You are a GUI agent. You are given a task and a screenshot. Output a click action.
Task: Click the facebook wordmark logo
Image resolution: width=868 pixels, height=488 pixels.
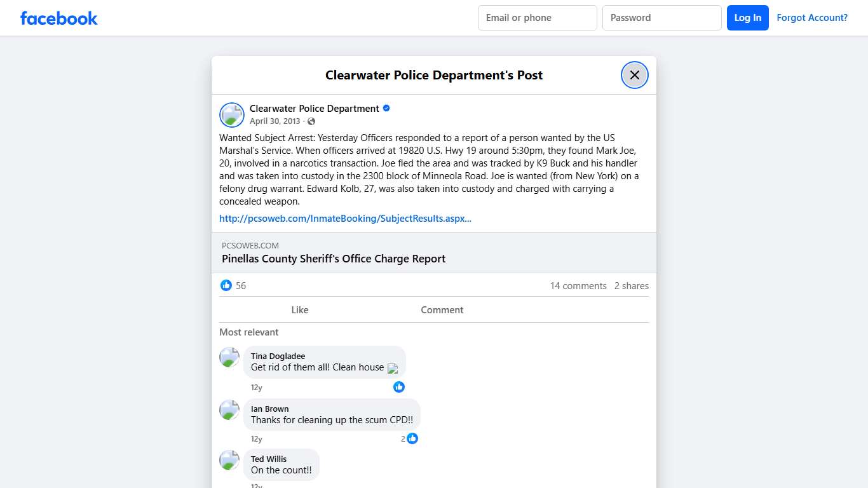58,18
